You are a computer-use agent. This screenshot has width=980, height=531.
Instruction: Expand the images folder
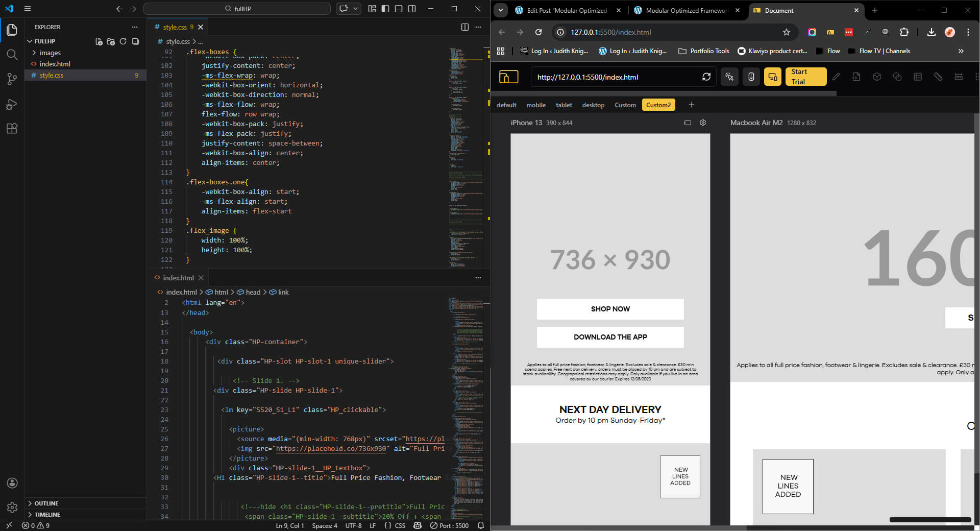click(50, 53)
